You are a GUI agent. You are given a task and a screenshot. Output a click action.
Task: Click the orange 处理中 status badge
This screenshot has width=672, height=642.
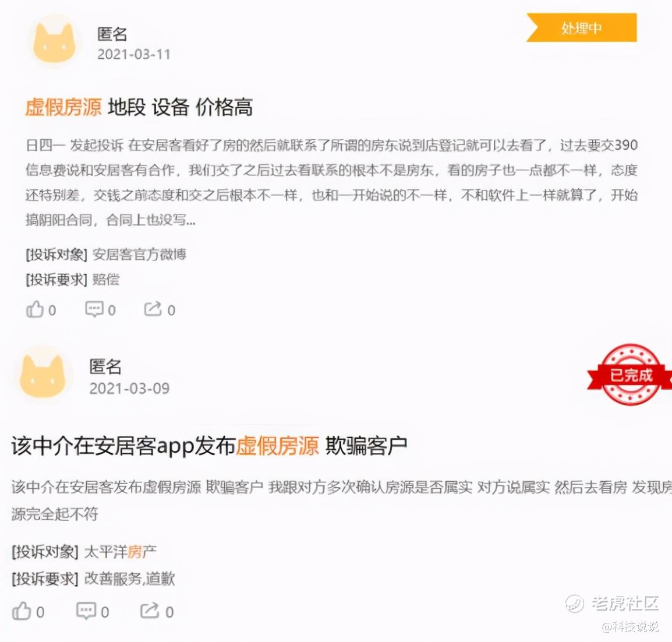coord(582,28)
